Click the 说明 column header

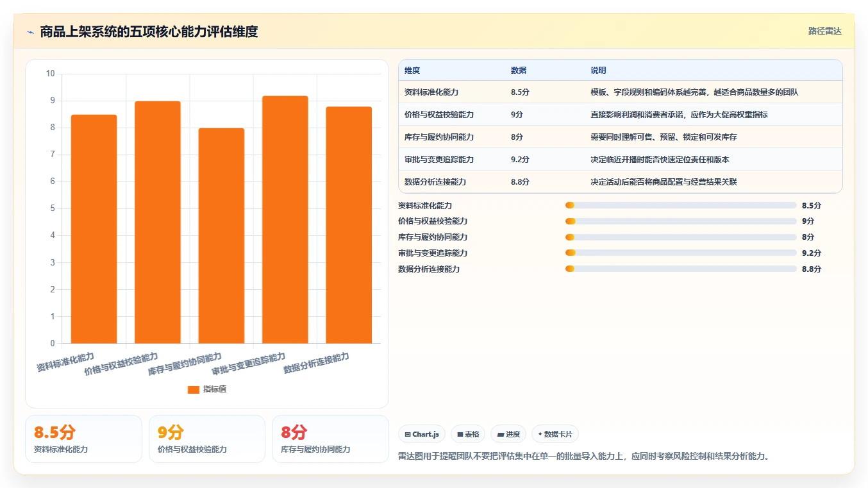[598, 71]
